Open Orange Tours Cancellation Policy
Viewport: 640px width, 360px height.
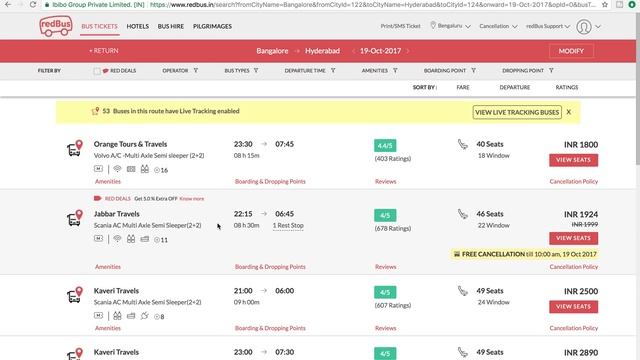click(x=573, y=181)
